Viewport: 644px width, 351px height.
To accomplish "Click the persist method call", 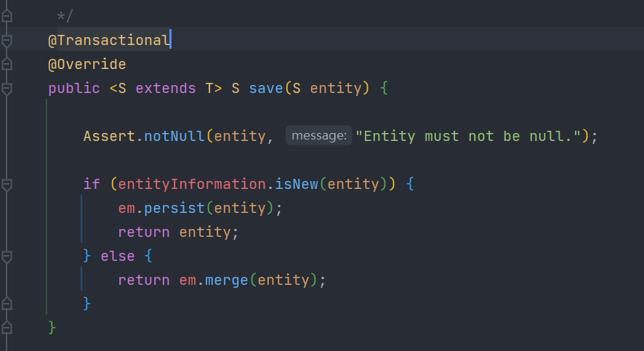I will click(x=174, y=209).
